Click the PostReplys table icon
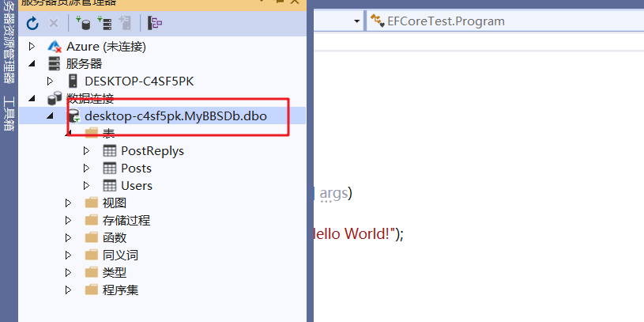 (109, 151)
